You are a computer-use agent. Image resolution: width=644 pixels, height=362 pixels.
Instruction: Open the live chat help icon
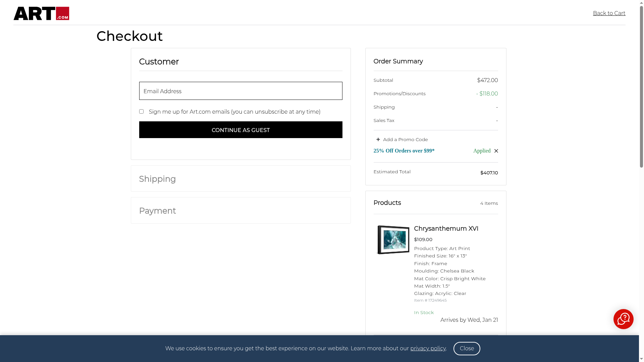pos(623,319)
